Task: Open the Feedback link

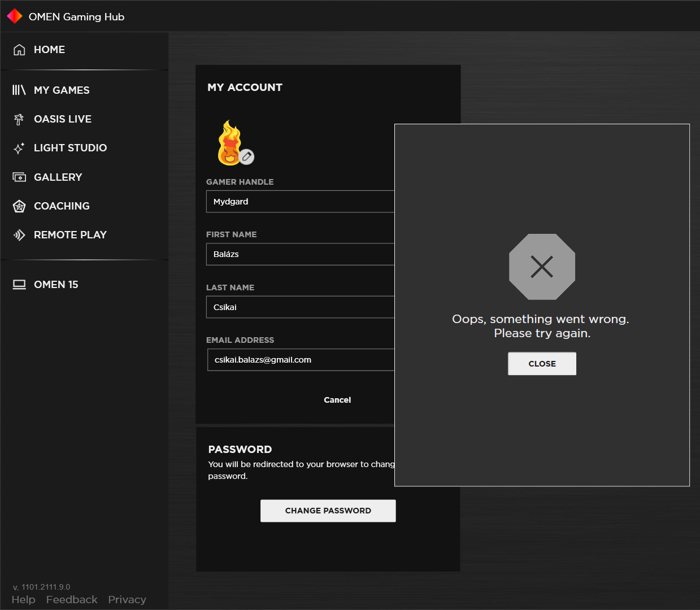Action: click(72, 600)
